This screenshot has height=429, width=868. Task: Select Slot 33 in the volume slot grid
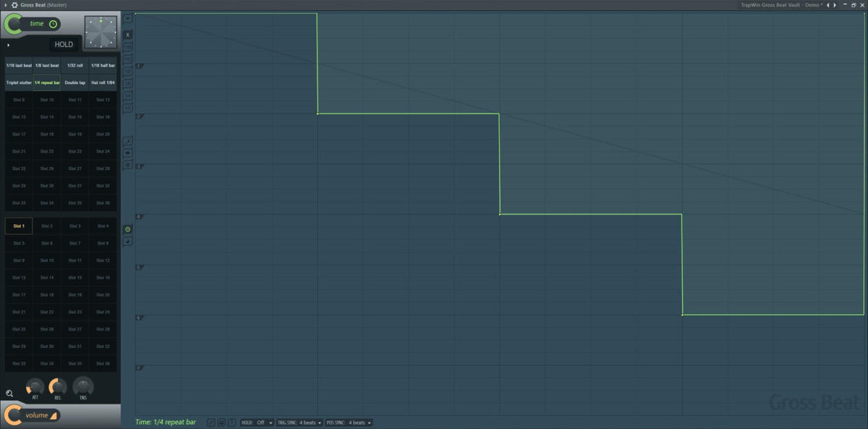(x=19, y=363)
